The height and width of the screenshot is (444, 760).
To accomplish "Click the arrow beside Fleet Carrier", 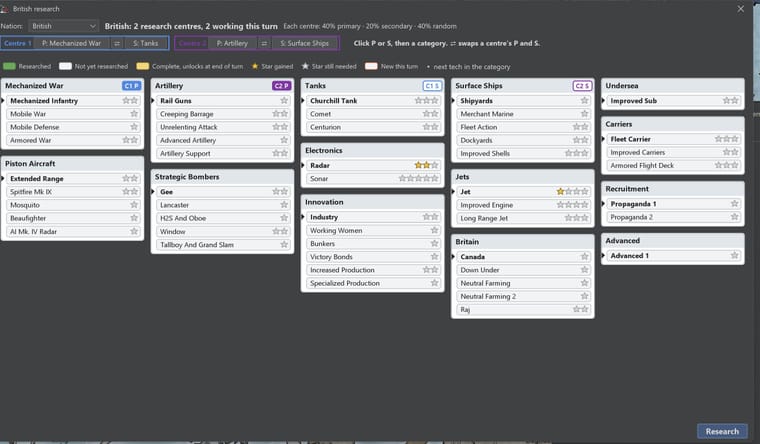I will click(x=603, y=139).
